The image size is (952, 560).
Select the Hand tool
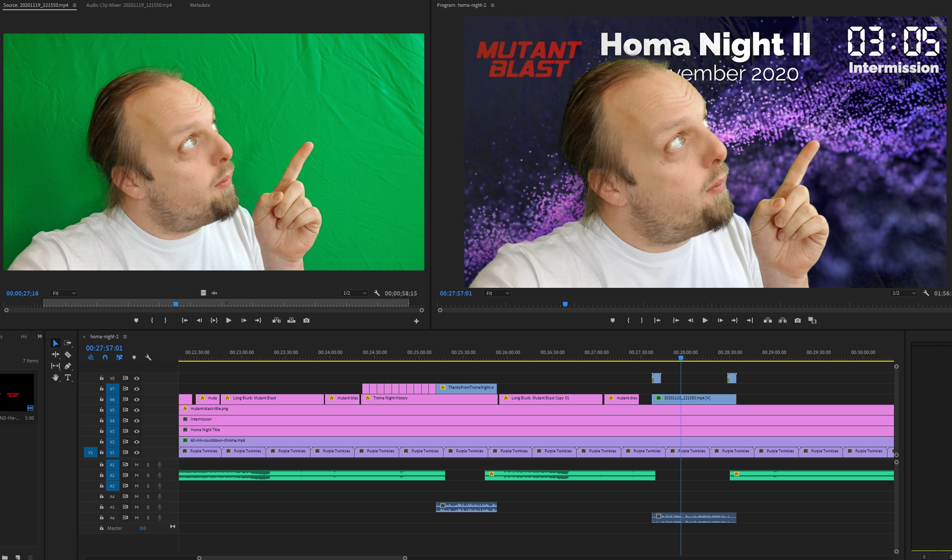point(55,377)
